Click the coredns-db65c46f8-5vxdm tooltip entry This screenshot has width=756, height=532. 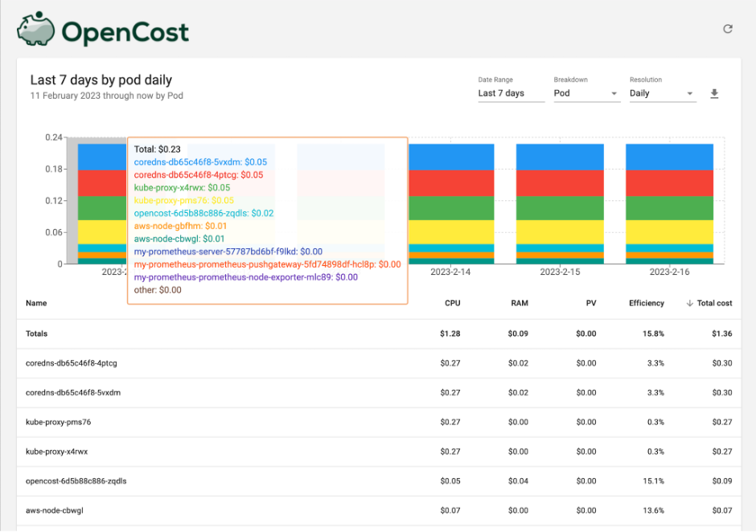pyautogui.click(x=201, y=162)
